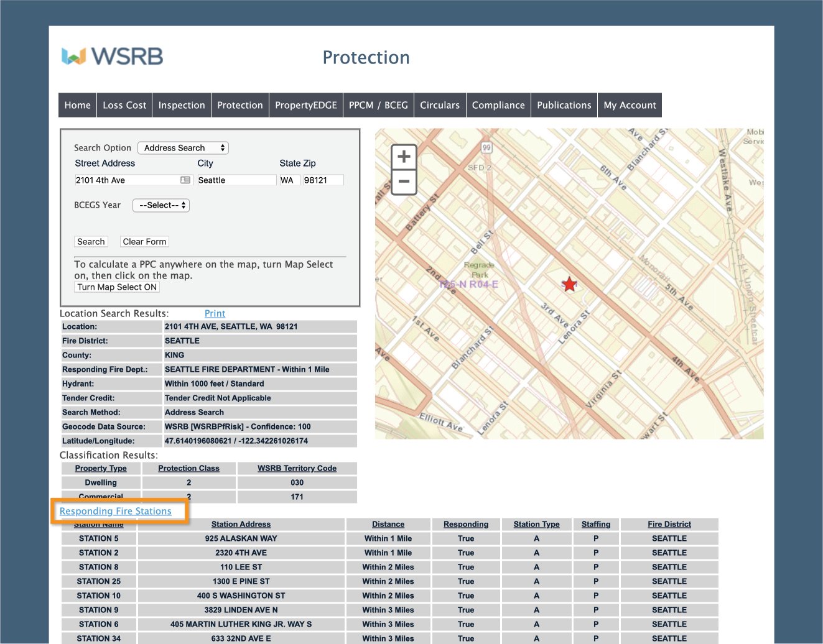Click the Dwelling property type cell
This screenshot has height=644, width=823.
coord(101,482)
